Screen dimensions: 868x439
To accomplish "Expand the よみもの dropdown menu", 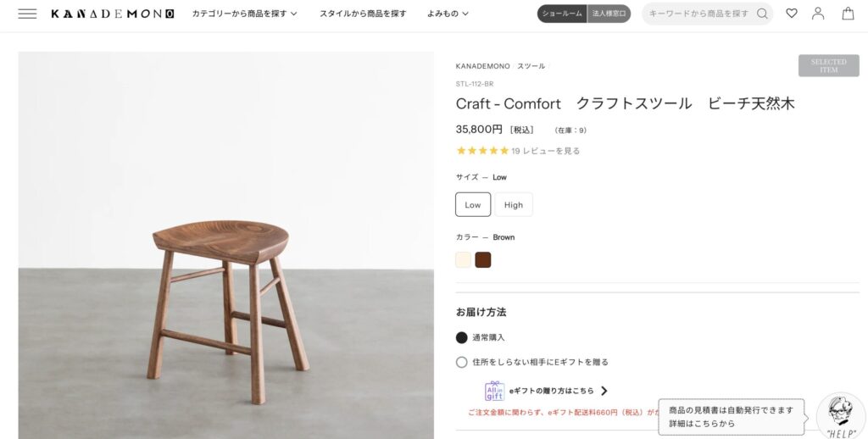I will (448, 14).
